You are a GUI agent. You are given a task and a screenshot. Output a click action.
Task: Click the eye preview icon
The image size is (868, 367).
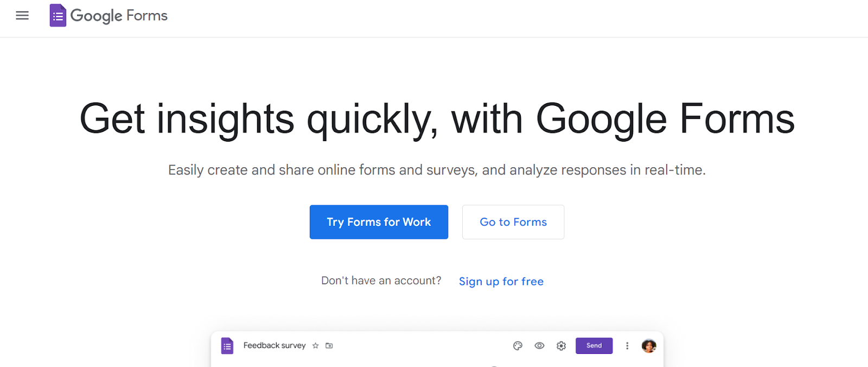(x=539, y=346)
